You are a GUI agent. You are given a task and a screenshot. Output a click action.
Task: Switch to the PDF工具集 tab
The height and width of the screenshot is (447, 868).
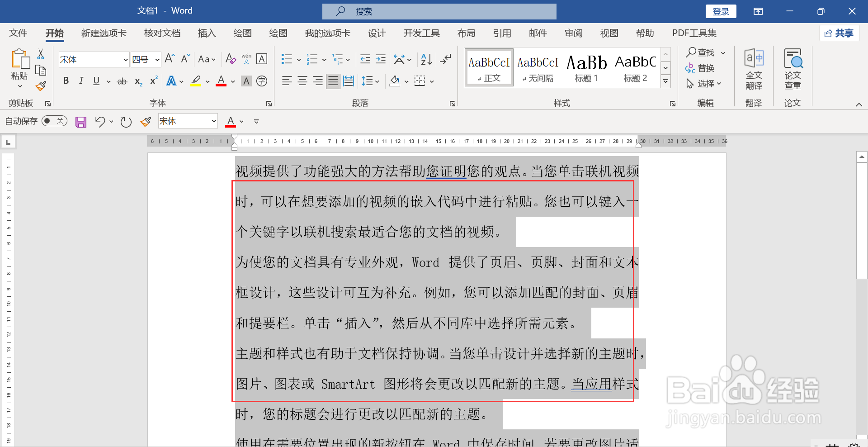click(694, 33)
